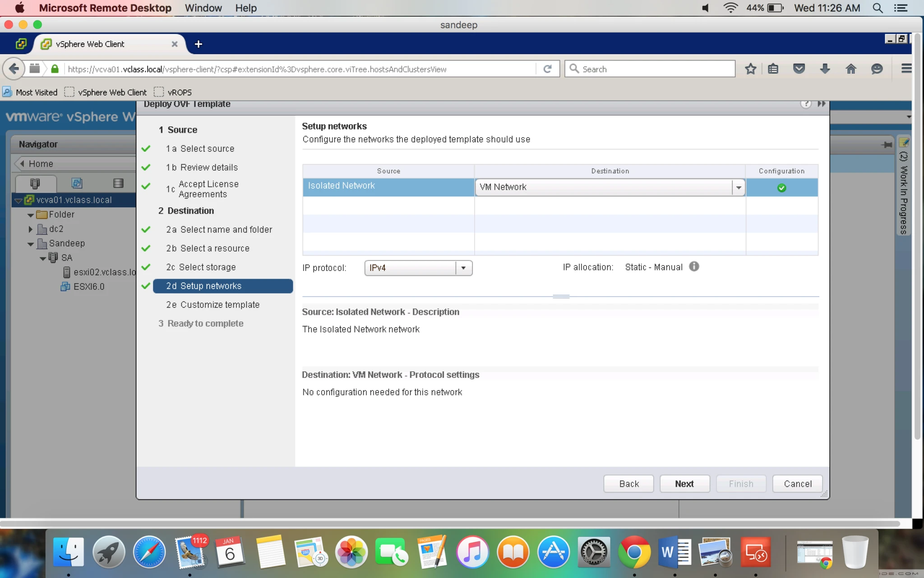Expand the dc2 datacenter node
Image resolution: width=924 pixels, height=578 pixels.
pos(30,229)
